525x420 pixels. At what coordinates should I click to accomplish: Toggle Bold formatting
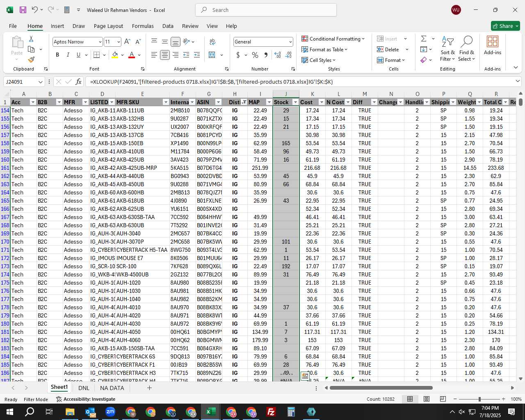click(x=57, y=55)
